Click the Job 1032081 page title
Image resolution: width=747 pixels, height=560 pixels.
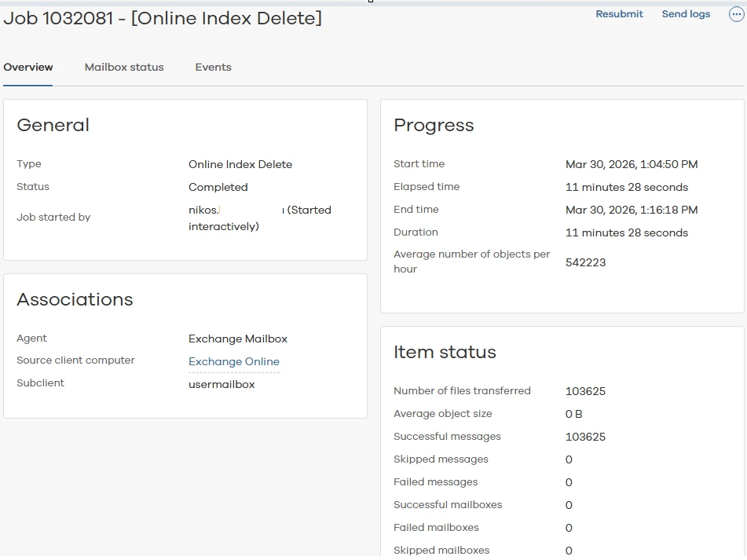163,19
